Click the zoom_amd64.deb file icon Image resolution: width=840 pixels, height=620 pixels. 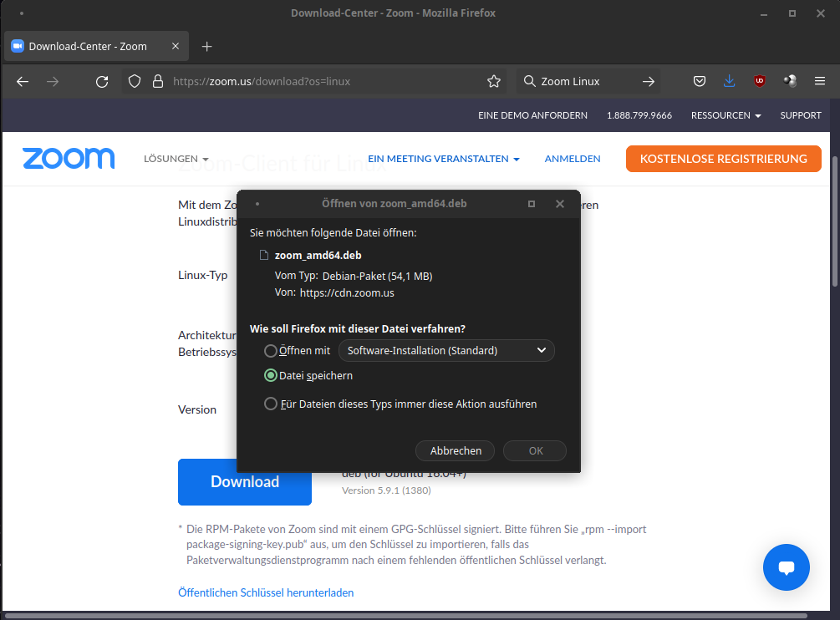point(263,255)
